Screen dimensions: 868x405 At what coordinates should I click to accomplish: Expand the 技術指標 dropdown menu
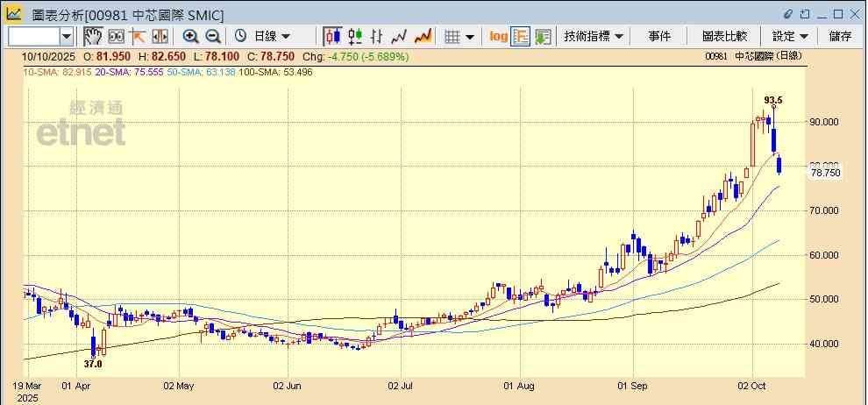pos(594,36)
